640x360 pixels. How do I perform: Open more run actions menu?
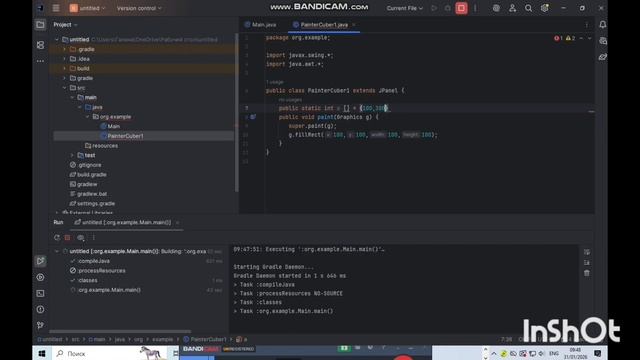475,8
